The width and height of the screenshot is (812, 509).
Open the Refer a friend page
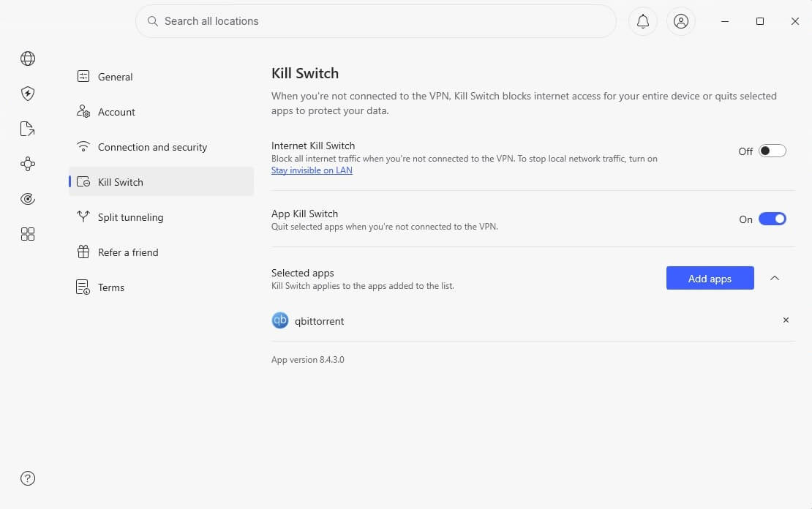(x=161, y=252)
